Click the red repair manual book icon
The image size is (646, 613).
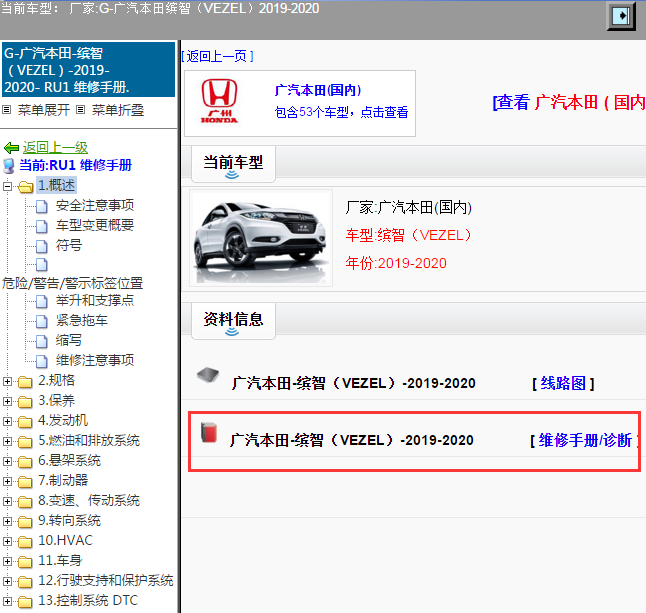tap(209, 434)
